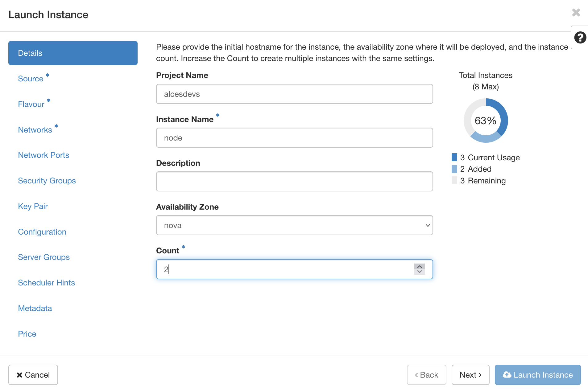Image resolution: width=588 pixels, height=389 pixels.
Task: Switch to the Flavour step
Action: click(31, 104)
